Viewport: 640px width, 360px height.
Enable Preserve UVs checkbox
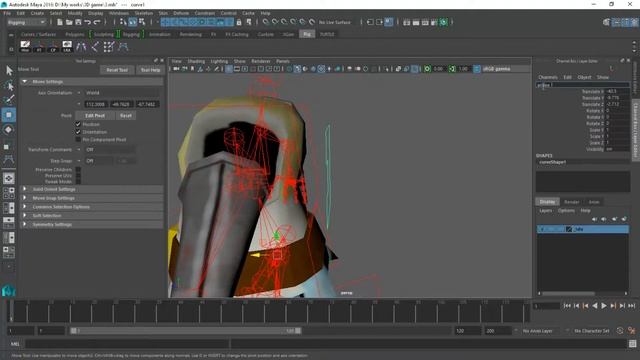78,176
